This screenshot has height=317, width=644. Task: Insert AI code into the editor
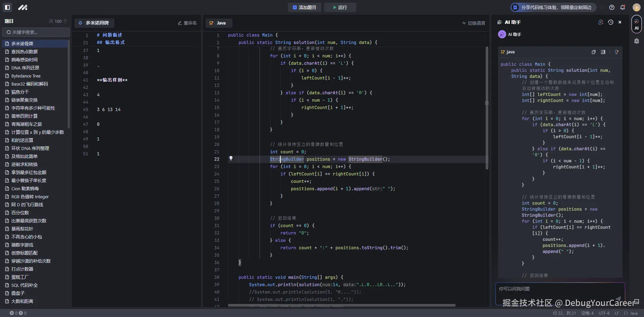click(x=603, y=52)
